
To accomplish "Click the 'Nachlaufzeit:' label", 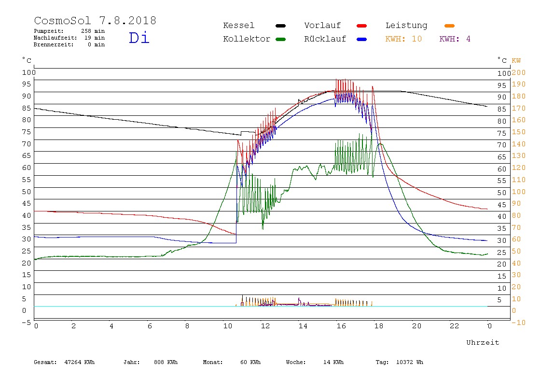I will point(55,38).
